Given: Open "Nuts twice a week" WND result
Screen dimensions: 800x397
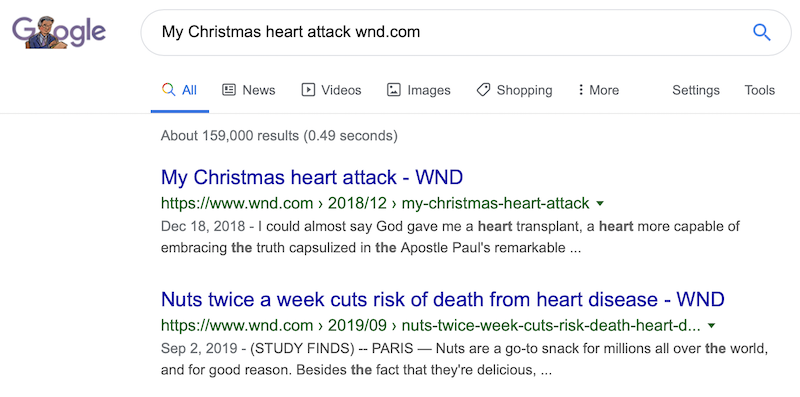Looking at the screenshot, I should [443, 300].
